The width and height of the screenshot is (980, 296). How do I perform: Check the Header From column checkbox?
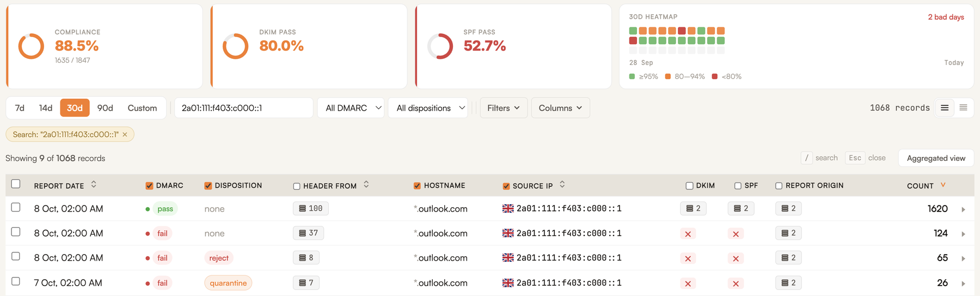click(x=297, y=186)
